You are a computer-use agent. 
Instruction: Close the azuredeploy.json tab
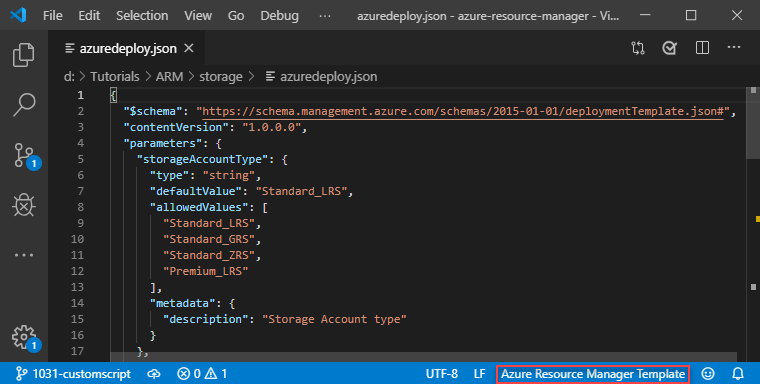(x=189, y=48)
